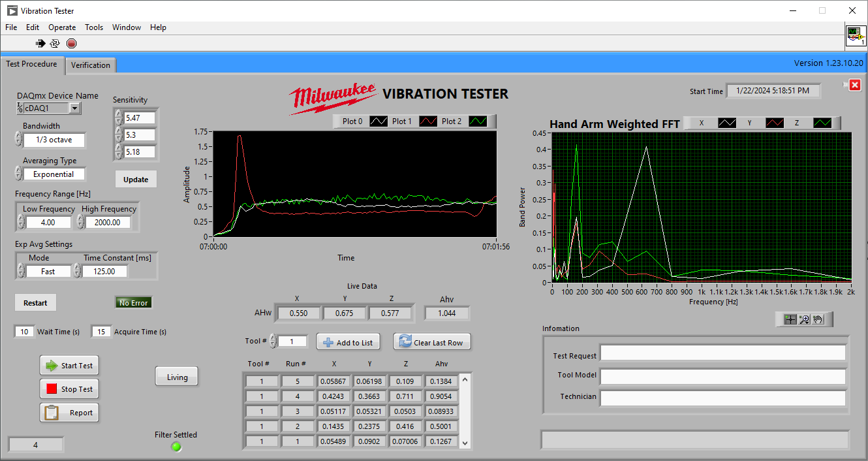Click the Time Constant stepper arrows
868x461 pixels.
coord(78,270)
